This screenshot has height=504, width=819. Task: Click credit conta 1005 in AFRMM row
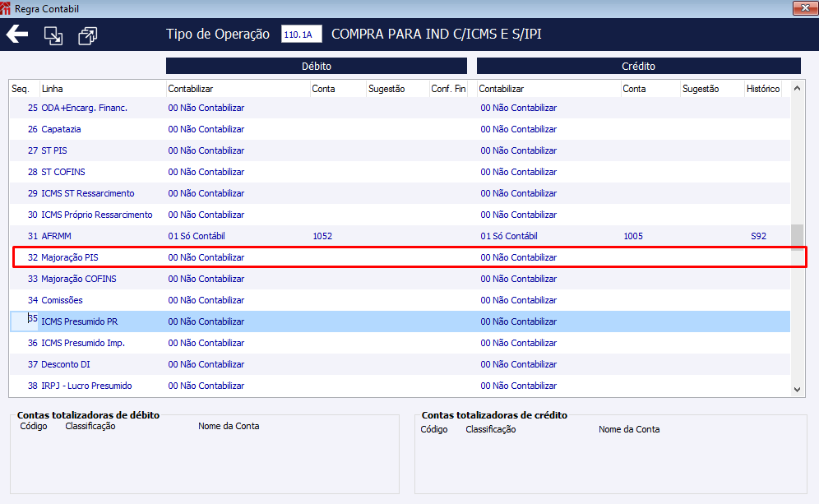coord(633,236)
